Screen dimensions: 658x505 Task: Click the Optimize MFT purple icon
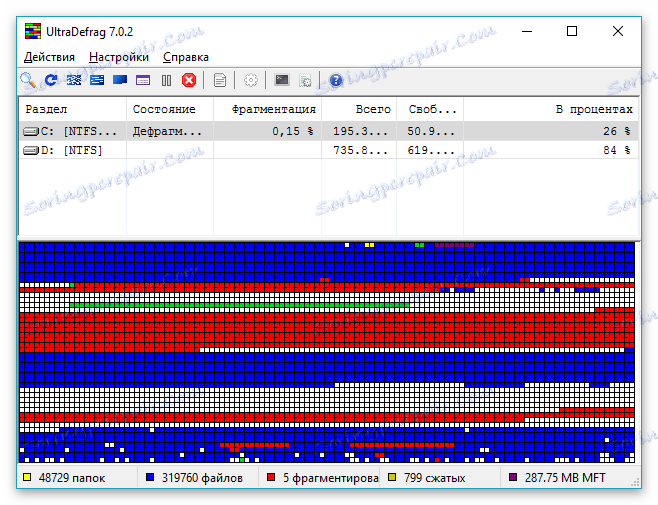143,80
